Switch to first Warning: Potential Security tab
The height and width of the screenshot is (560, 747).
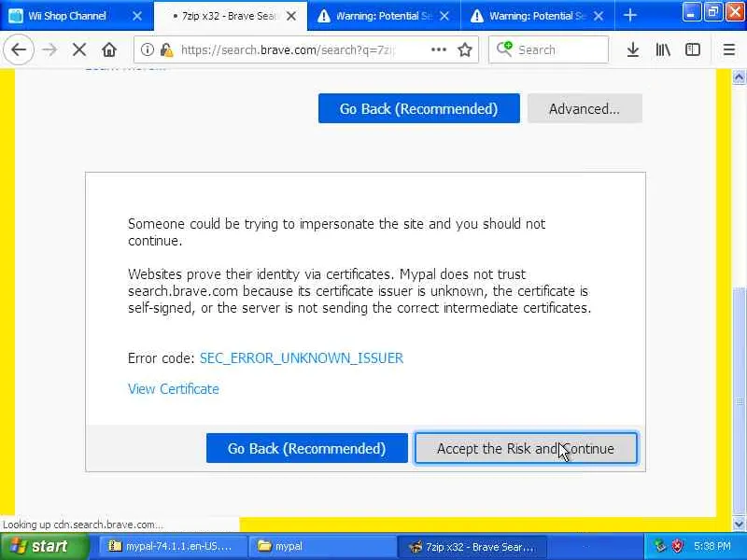(384, 16)
